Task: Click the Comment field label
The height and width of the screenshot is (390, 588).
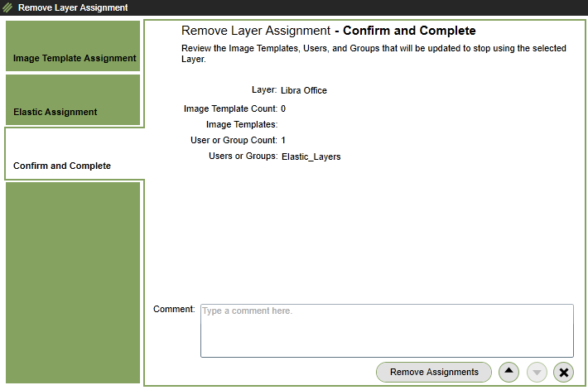Action: [174, 309]
